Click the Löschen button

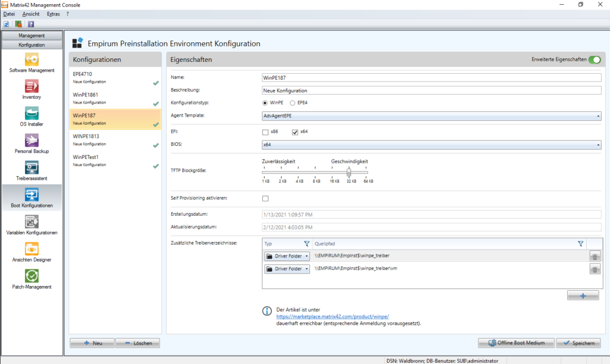pos(138,343)
